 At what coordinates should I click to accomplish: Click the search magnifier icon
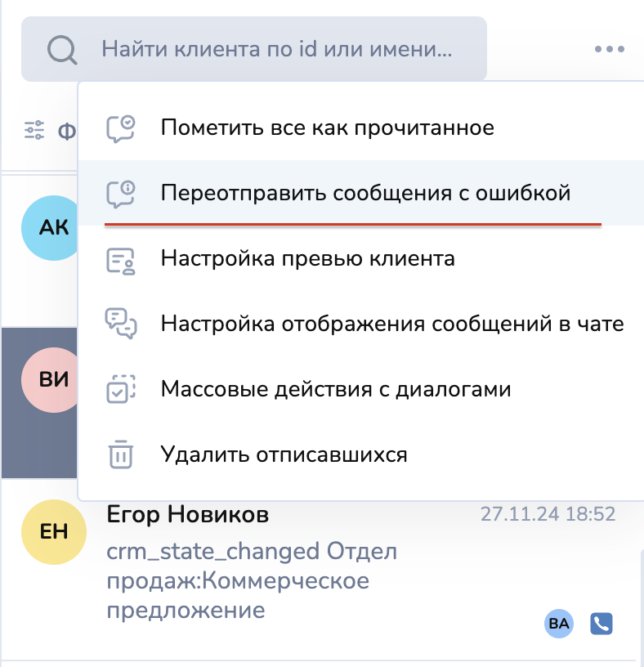pyautogui.click(x=62, y=50)
